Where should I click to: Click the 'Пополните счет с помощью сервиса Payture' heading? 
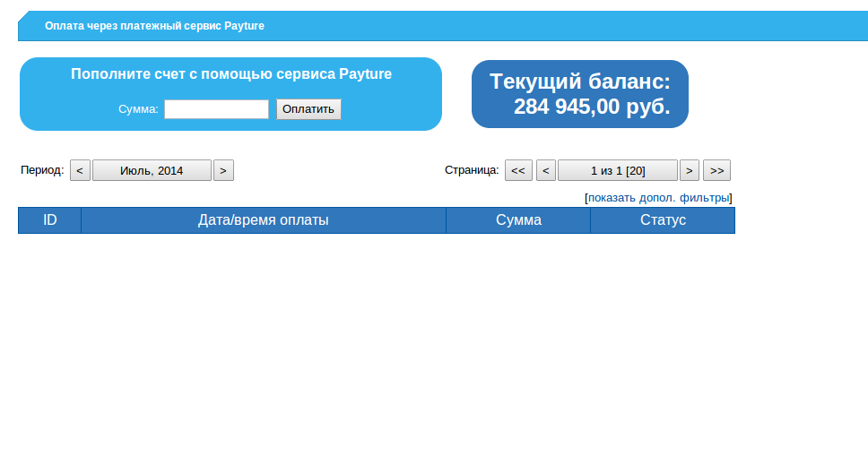click(x=231, y=74)
